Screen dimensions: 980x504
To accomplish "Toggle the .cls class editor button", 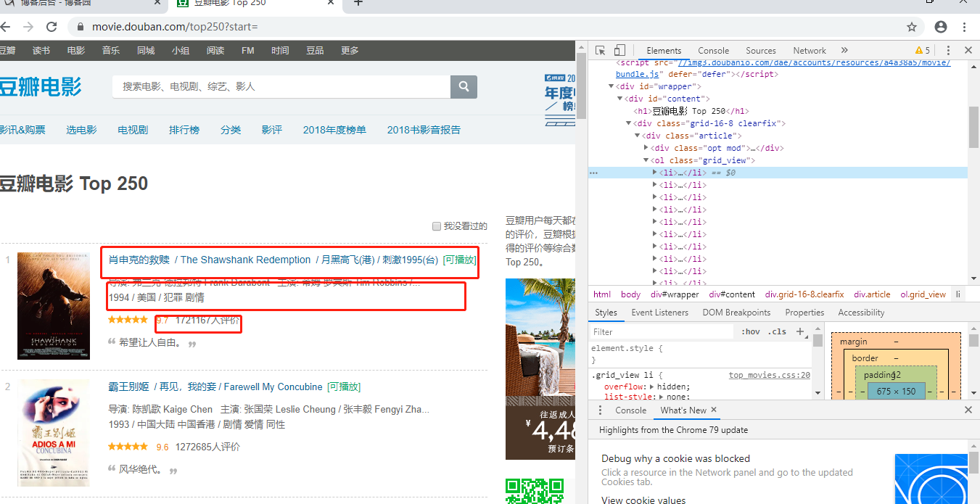I will [778, 331].
